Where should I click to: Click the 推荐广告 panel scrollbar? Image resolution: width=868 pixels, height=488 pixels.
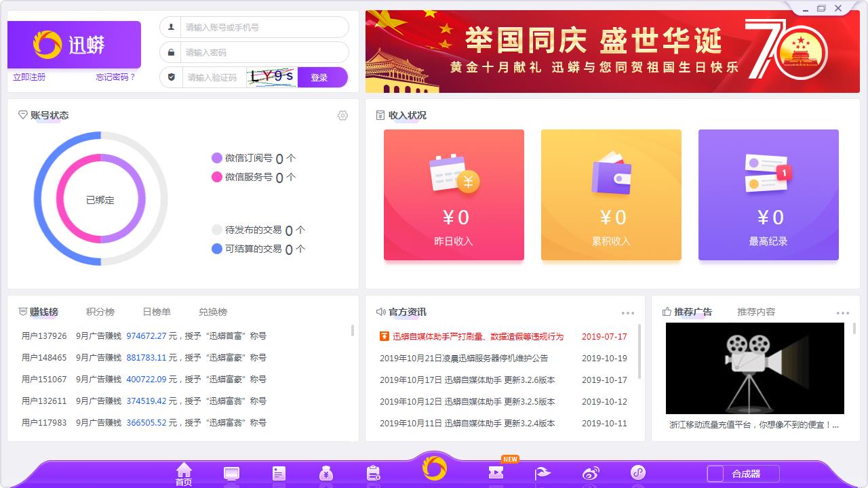coord(854,329)
